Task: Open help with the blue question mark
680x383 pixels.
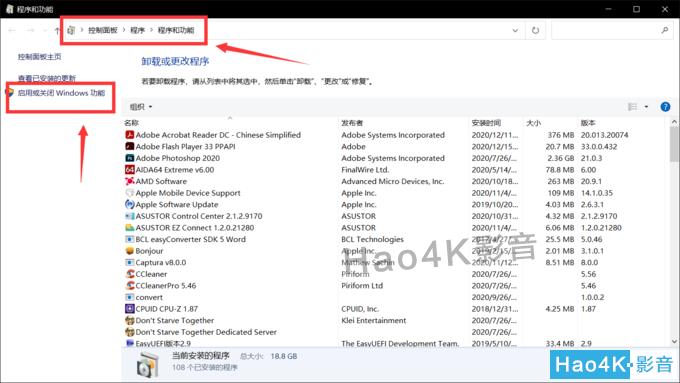Action: click(x=665, y=107)
